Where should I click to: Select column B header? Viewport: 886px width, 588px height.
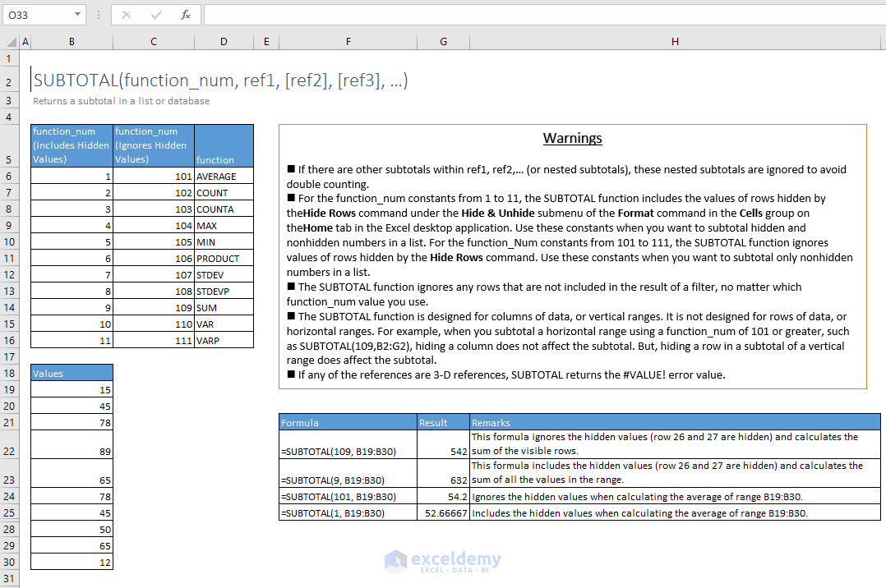(72, 42)
